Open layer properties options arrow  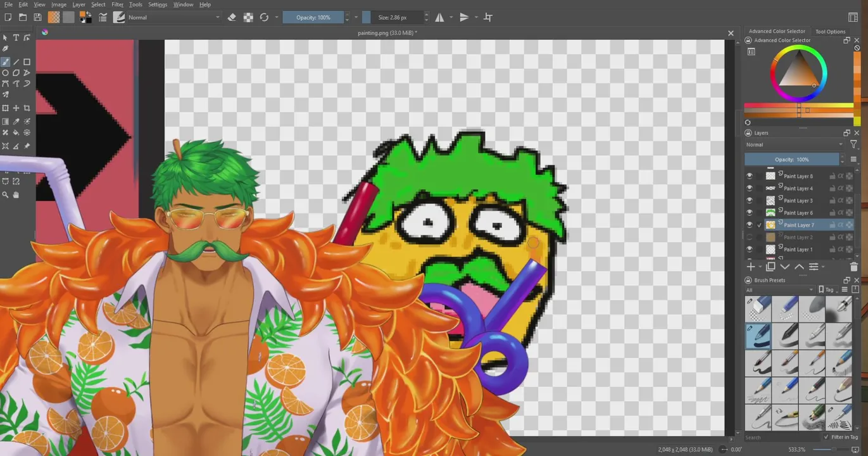[822, 267]
